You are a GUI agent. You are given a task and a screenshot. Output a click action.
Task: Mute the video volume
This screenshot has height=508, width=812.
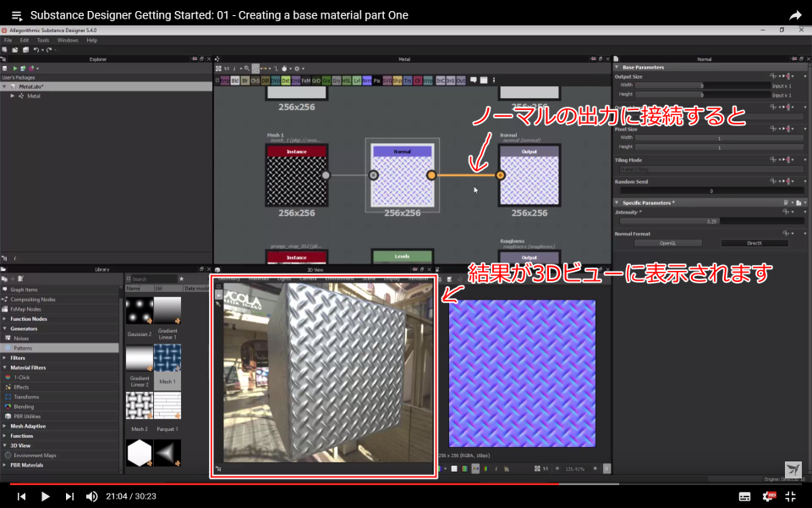coord(91,497)
